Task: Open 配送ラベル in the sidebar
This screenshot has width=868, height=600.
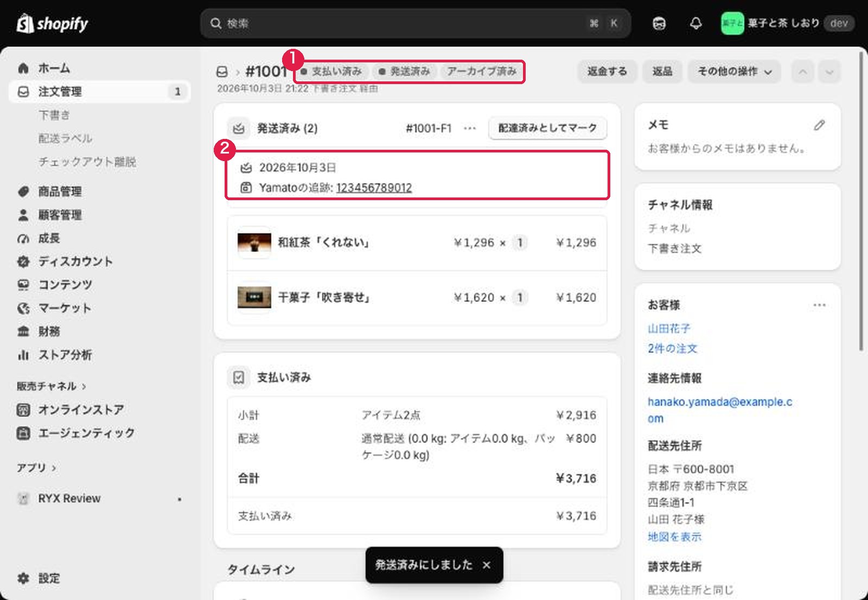Action: pyautogui.click(x=65, y=138)
